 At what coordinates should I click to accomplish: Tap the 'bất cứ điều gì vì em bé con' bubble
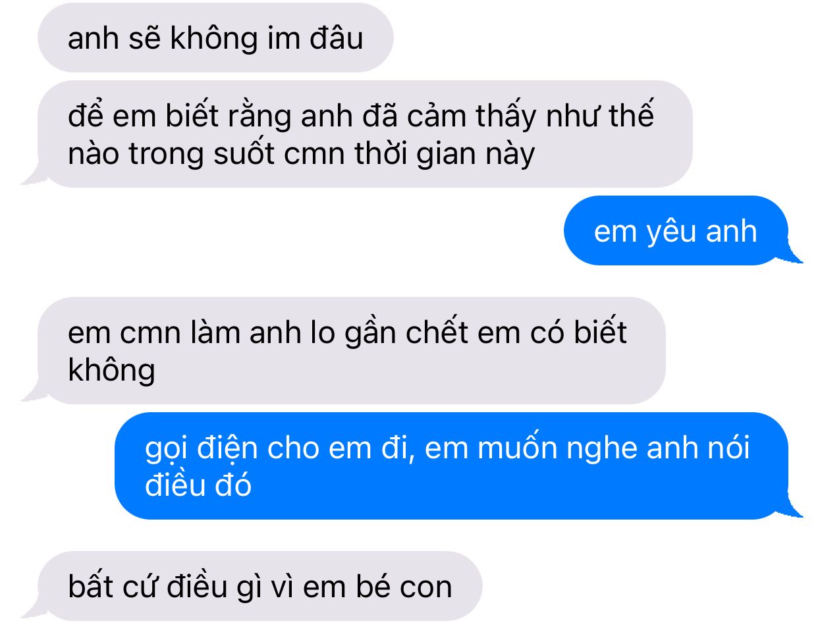[259, 586]
